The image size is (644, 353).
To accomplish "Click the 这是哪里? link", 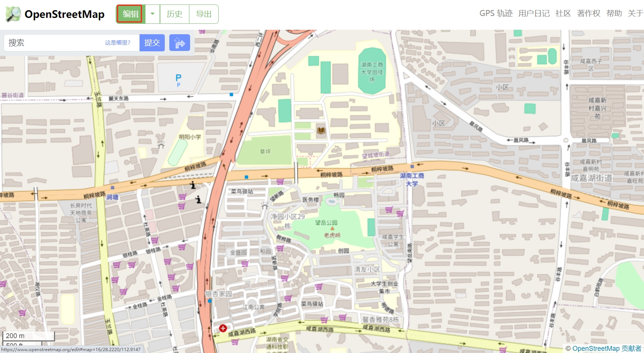I will 118,43.
